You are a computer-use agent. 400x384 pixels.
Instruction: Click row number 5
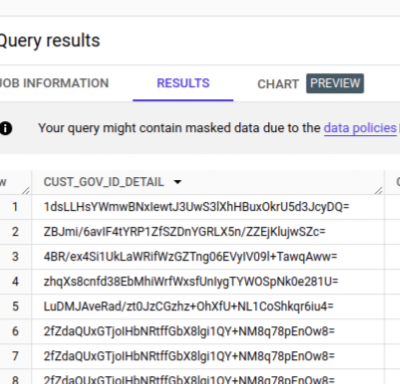(x=15, y=306)
